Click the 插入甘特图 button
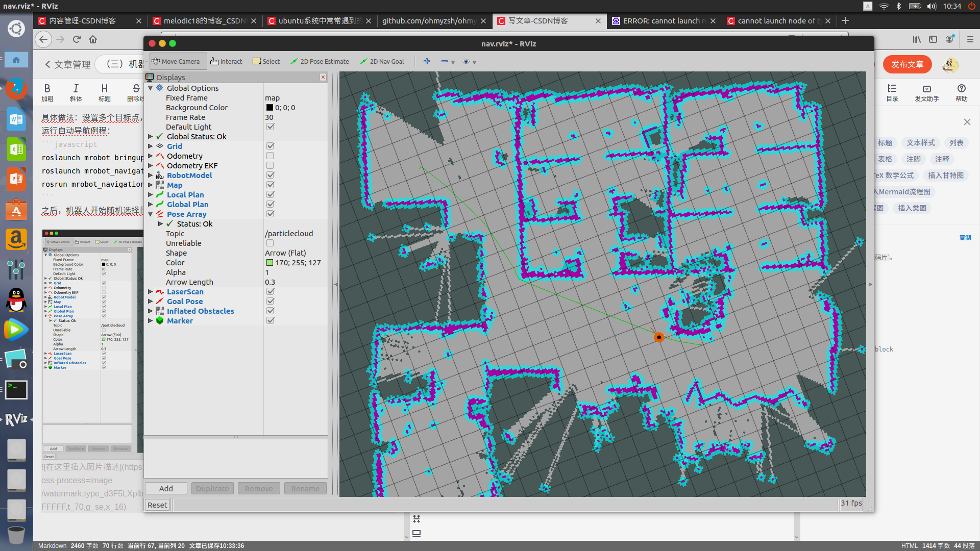Screen dimensions: 980x551 click(945, 175)
